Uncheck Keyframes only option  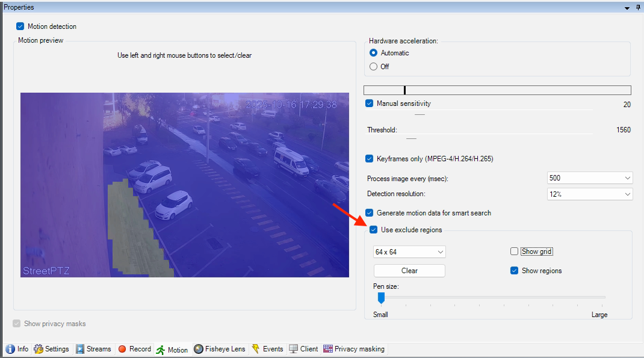(370, 159)
